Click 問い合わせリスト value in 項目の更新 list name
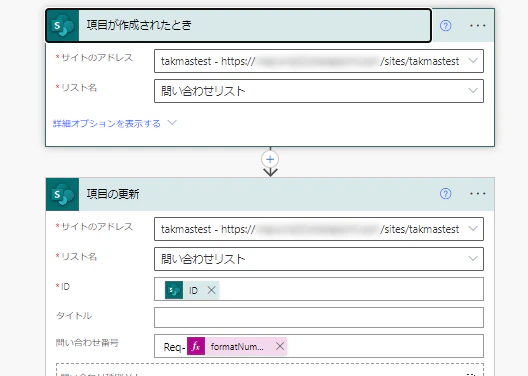Screen dimensions: 528x376 pos(203,259)
